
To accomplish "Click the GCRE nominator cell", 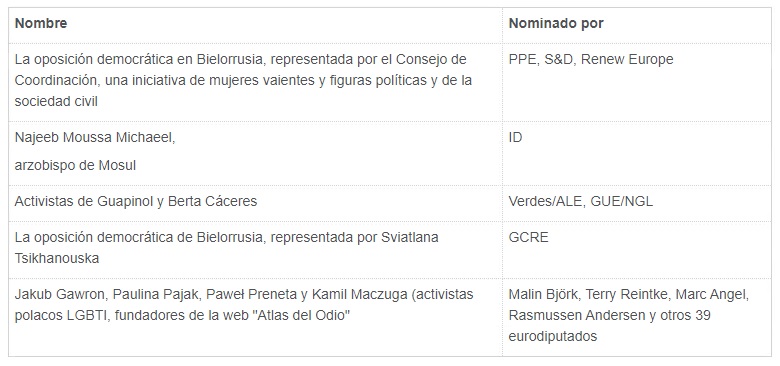I will tap(637, 249).
